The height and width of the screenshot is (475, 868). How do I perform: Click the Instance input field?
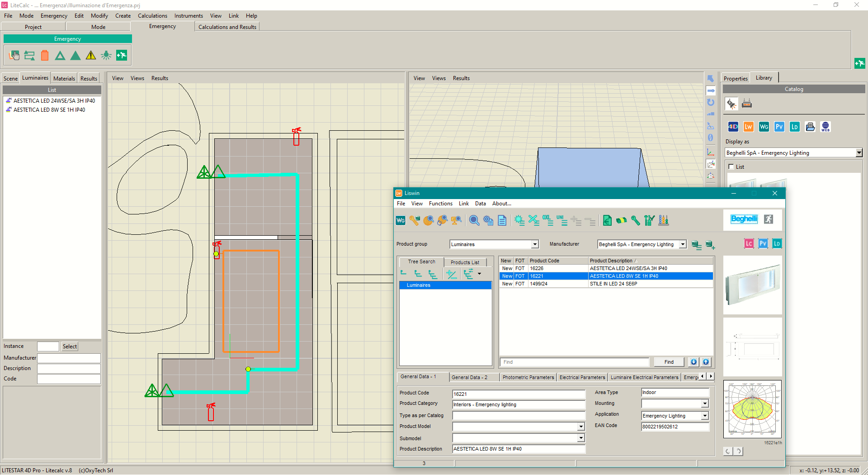[x=48, y=347]
